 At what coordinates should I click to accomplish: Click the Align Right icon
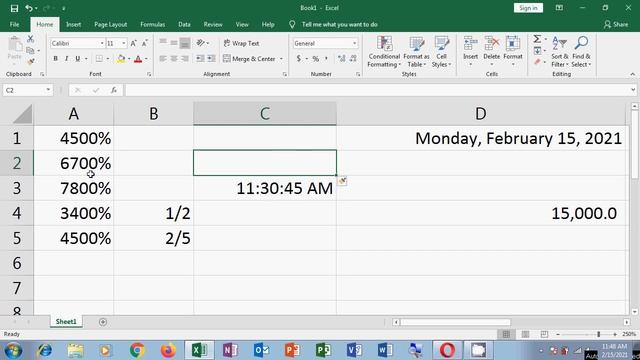(x=185, y=59)
